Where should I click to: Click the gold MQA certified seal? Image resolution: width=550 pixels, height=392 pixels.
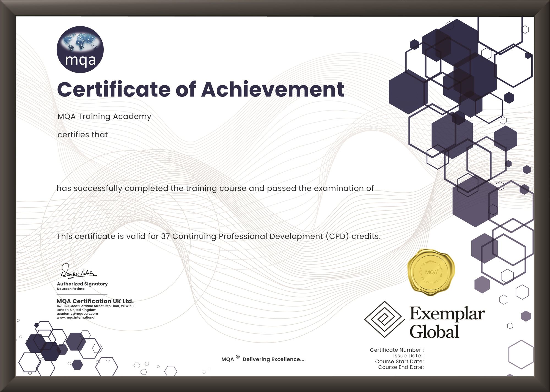(x=431, y=272)
